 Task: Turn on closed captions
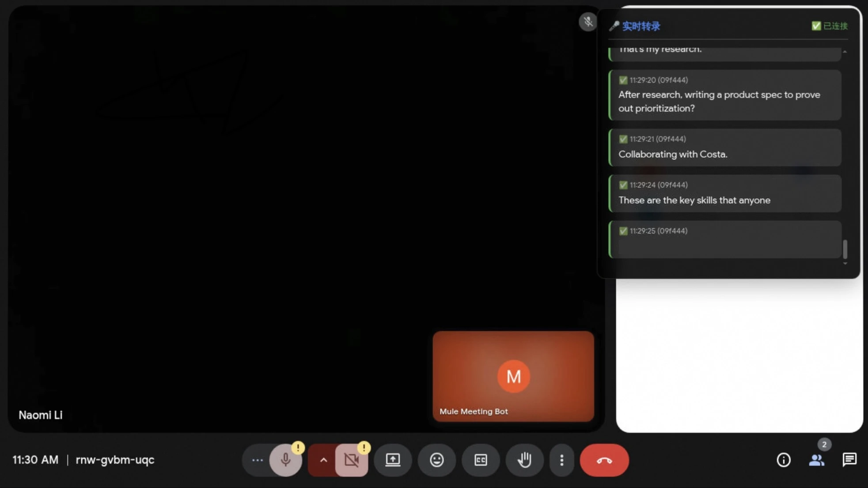tap(481, 460)
